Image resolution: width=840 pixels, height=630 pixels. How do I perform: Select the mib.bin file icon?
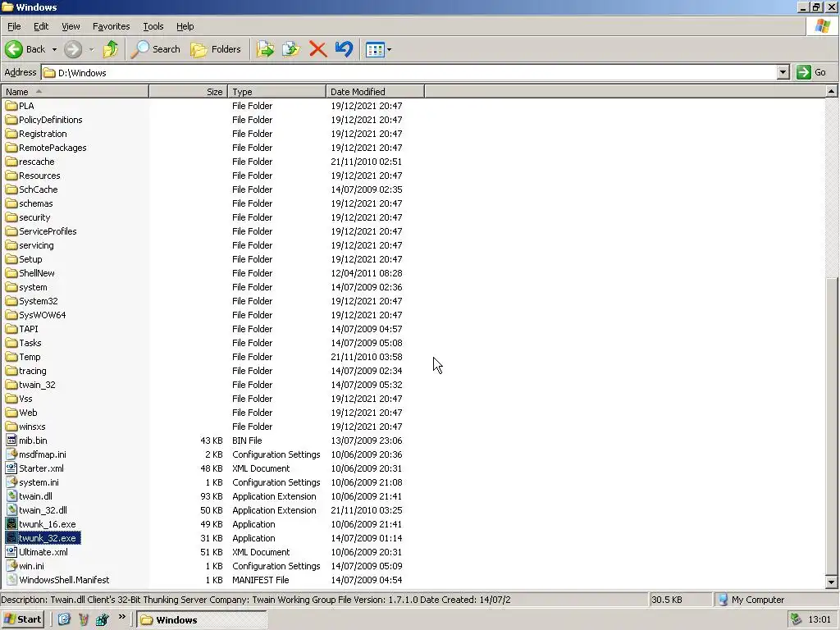11,440
